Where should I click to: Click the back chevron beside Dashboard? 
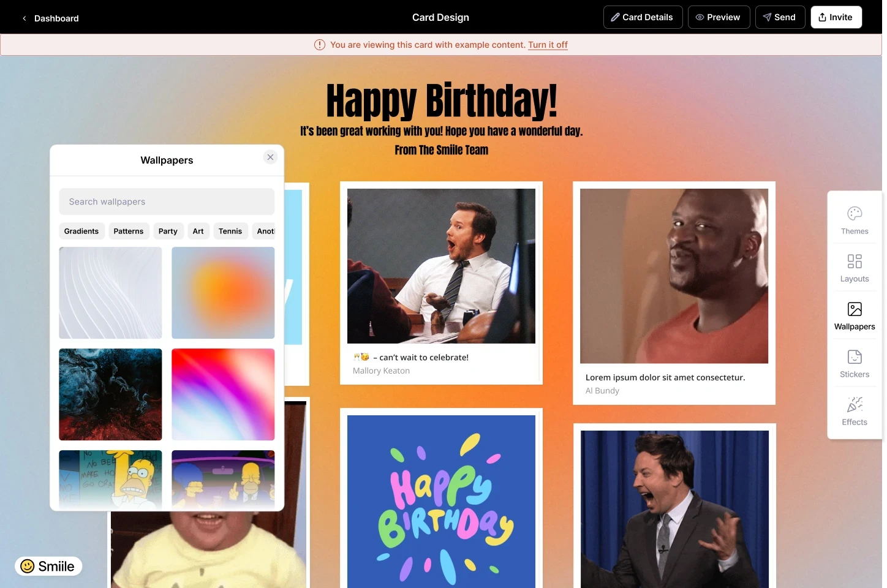coord(25,18)
